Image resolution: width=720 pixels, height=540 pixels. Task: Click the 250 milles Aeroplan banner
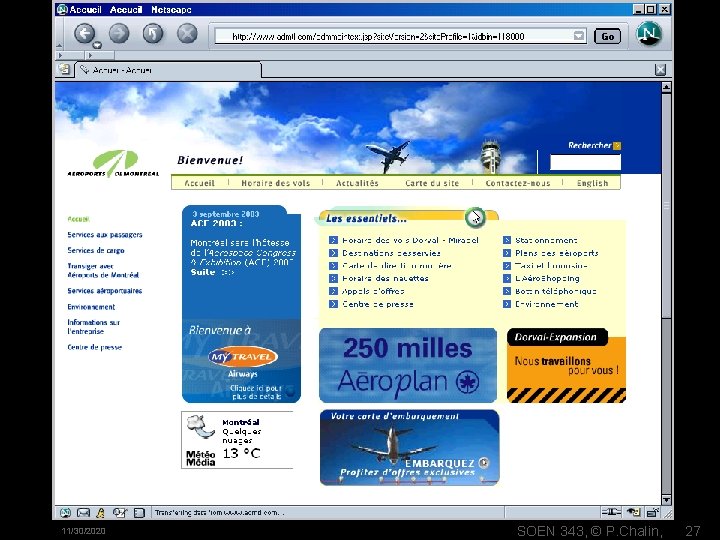[408, 365]
